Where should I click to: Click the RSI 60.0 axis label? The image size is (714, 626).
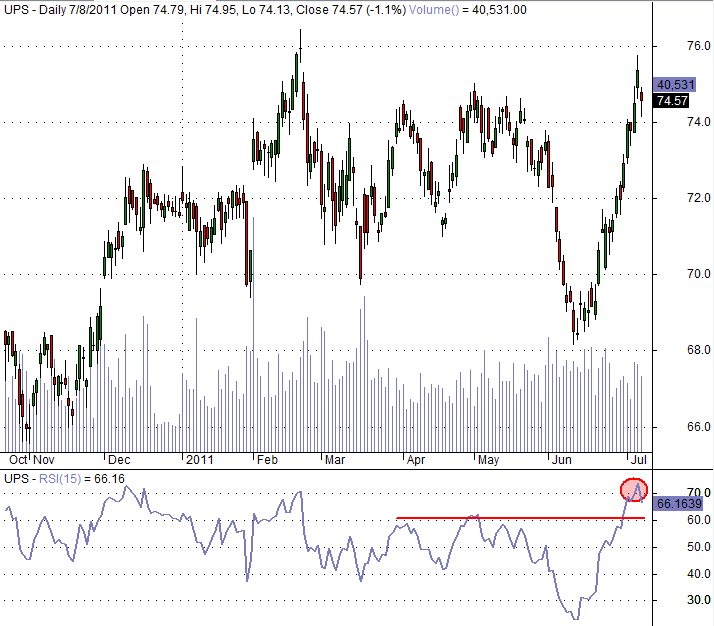pyautogui.click(x=699, y=520)
